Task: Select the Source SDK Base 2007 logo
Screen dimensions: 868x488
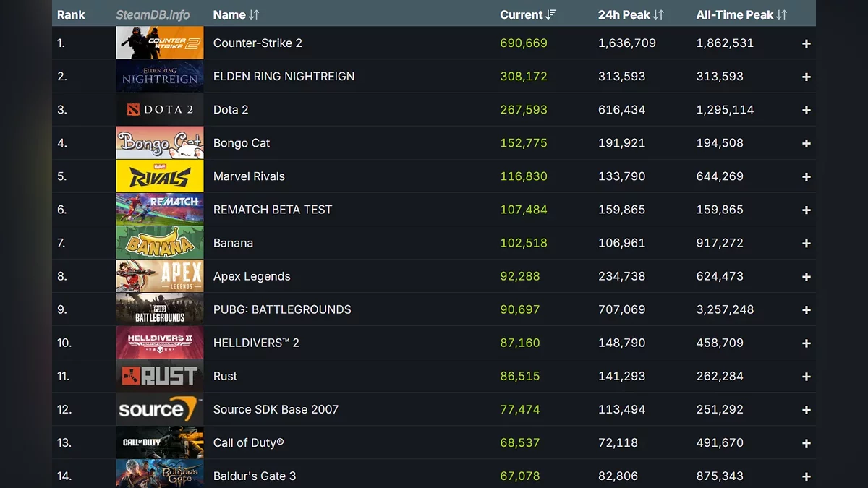Action: click(159, 409)
